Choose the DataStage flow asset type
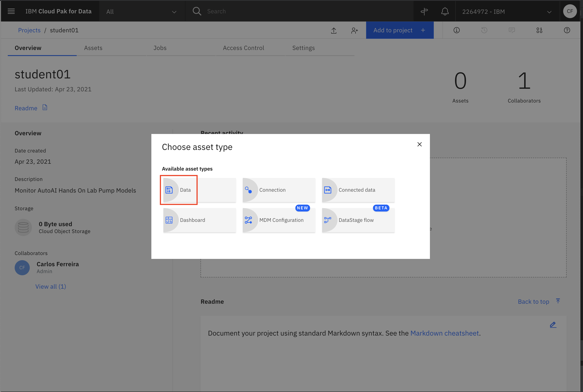The height and width of the screenshot is (392, 583). point(358,220)
